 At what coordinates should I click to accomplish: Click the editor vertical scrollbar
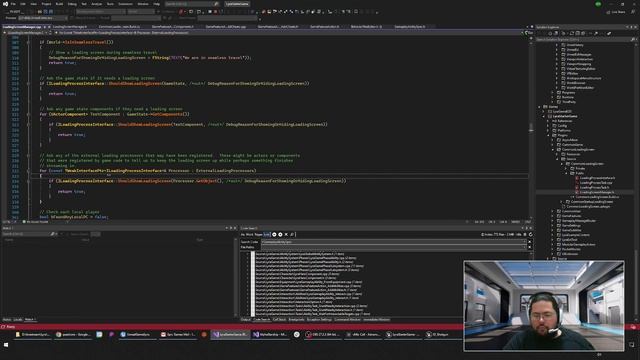[x=531, y=129]
